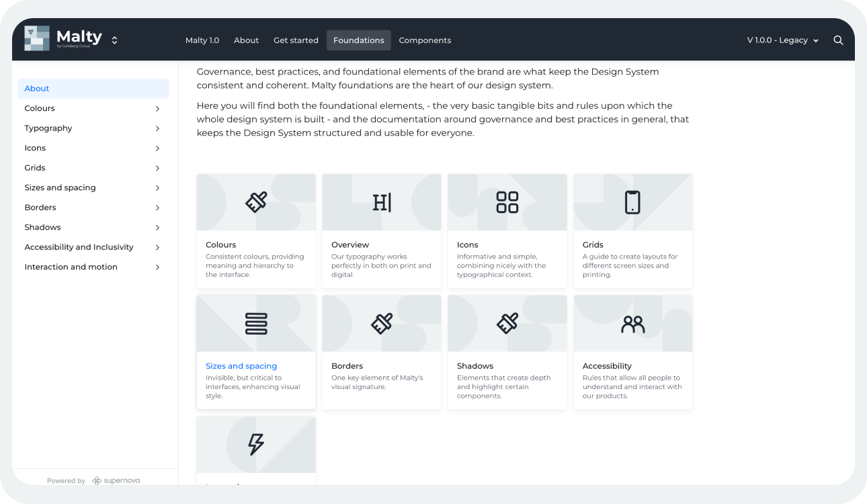The width and height of the screenshot is (867, 504).
Task: Open the search magnifier icon
Action: [x=838, y=40]
